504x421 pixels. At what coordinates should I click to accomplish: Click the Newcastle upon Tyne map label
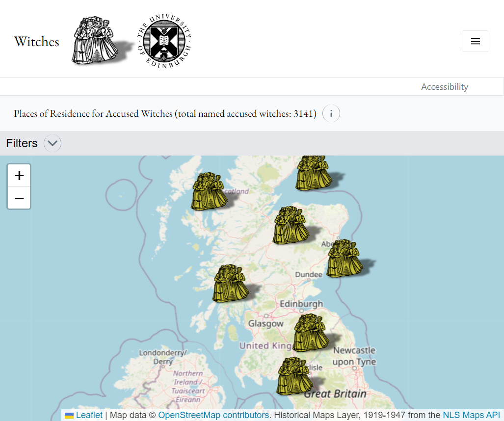point(354,356)
